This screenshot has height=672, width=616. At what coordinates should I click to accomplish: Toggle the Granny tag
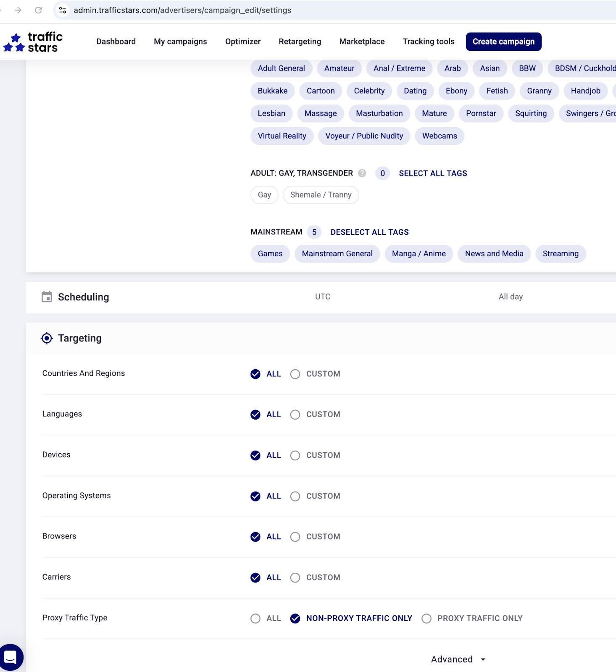pyautogui.click(x=539, y=91)
